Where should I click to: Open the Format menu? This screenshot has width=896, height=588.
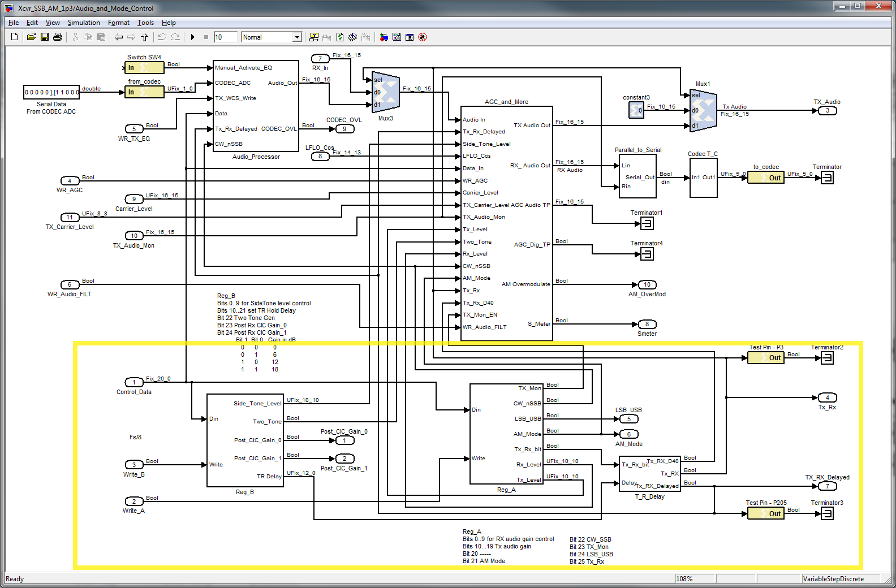(x=119, y=23)
